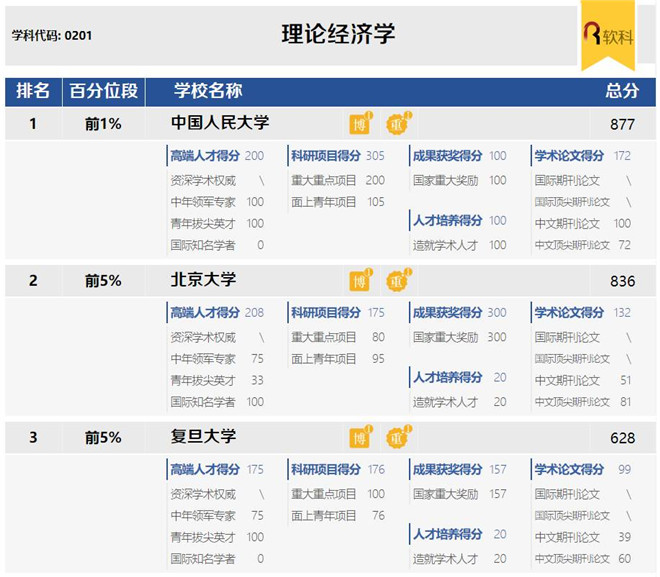This screenshot has height=577, width=660.
Task: Click the 重 badge for 复旦大学
Action: [399, 437]
